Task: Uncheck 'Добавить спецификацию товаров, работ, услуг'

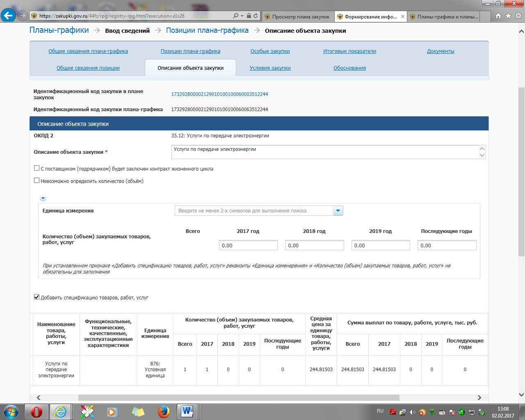Action: [37, 297]
